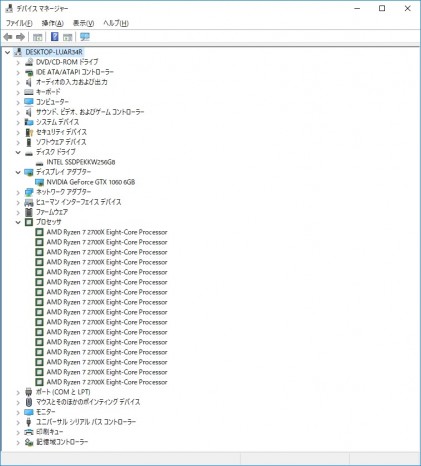
Task: Click the ネットワーク アダプター icon
Action: [29, 192]
